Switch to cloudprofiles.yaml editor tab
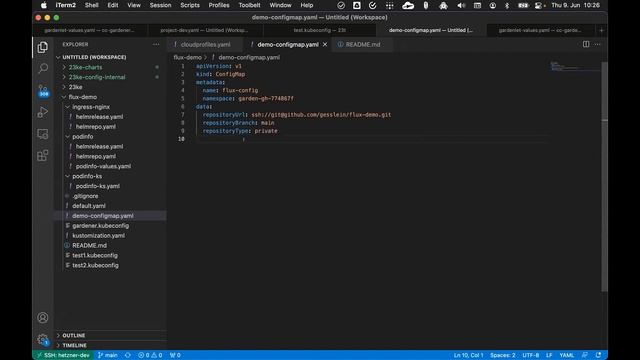Screen dimensions: 640x360 (205, 44)
